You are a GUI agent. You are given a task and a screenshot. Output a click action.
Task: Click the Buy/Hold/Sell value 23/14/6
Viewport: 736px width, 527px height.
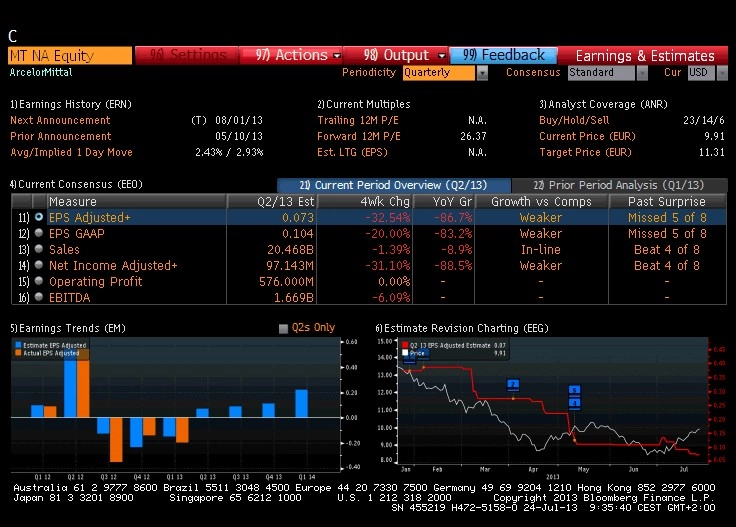[x=704, y=120]
